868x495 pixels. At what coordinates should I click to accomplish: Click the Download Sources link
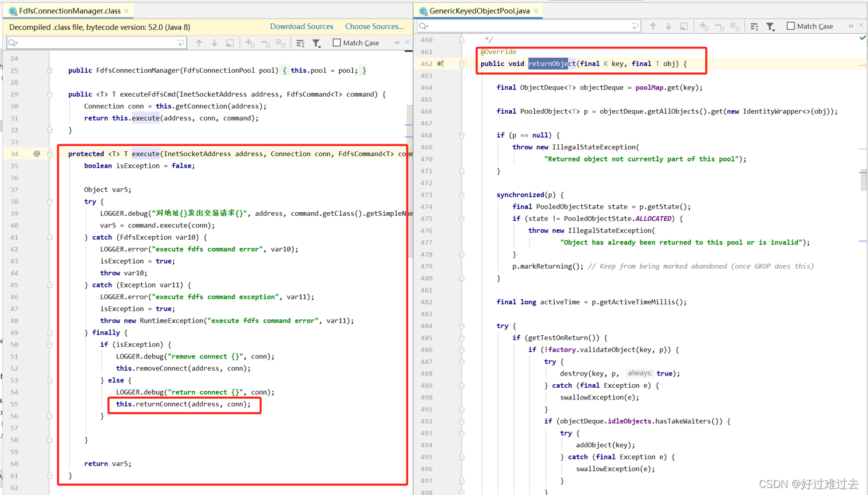coord(302,26)
